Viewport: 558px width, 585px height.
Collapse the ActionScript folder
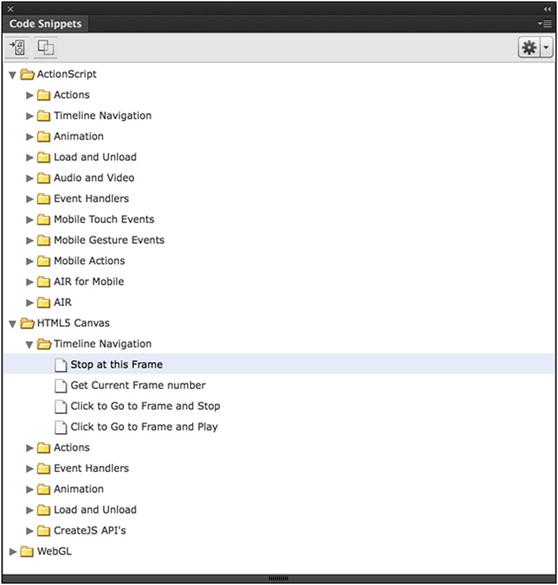pyautogui.click(x=12, y=75)
